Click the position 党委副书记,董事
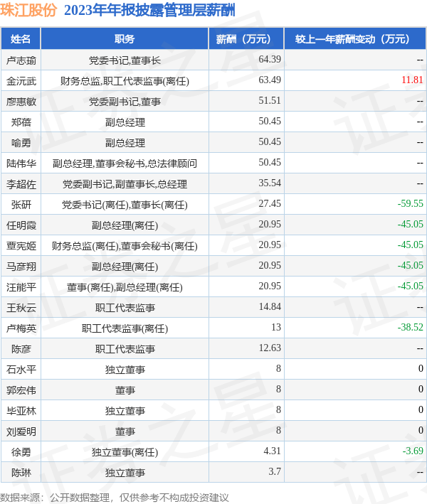The image size is (427, 504). point(125,102)
